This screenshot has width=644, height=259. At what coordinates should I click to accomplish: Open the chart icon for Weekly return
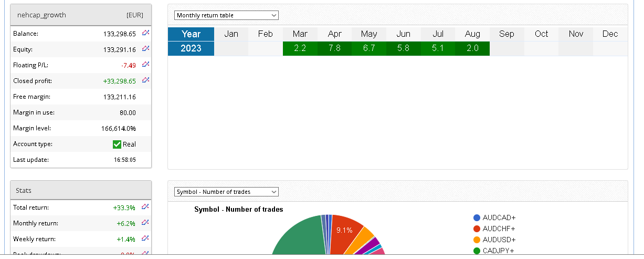[146, 239]
